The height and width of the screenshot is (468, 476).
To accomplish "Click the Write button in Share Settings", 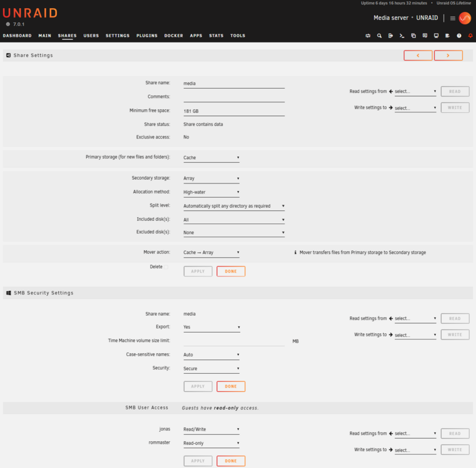I will [455, 108].
